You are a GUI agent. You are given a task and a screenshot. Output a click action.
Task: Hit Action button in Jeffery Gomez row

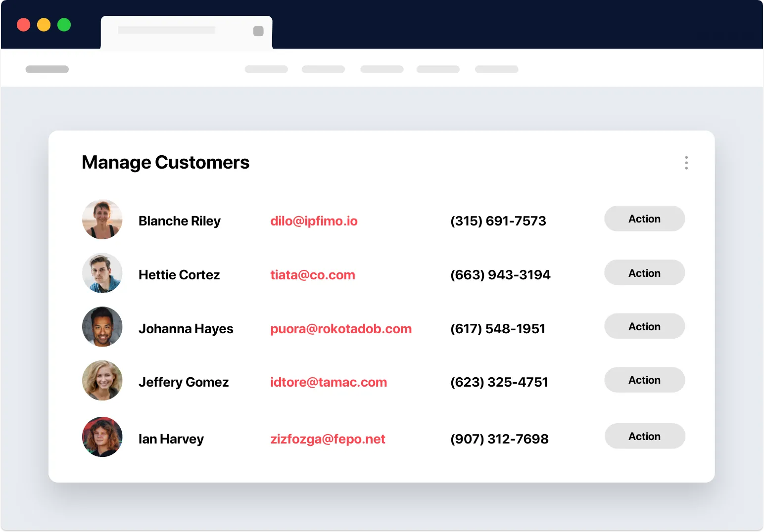[x=644, y=380]
